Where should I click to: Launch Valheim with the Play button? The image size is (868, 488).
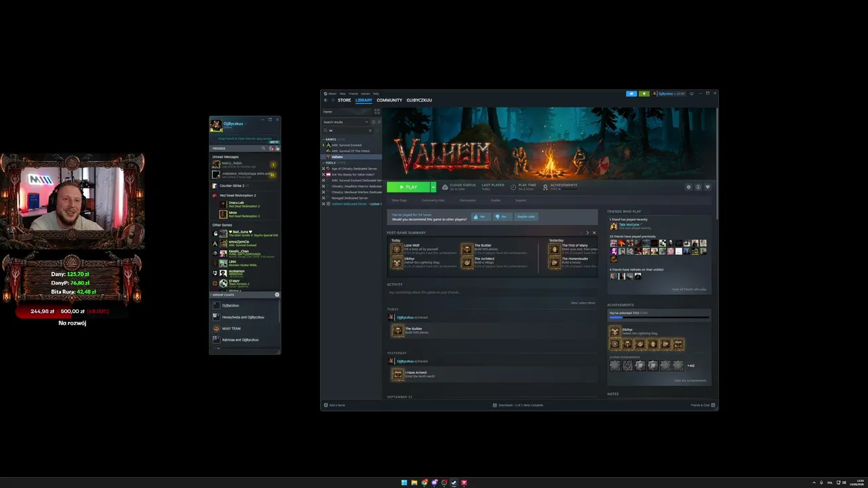(x=408, y=187)
